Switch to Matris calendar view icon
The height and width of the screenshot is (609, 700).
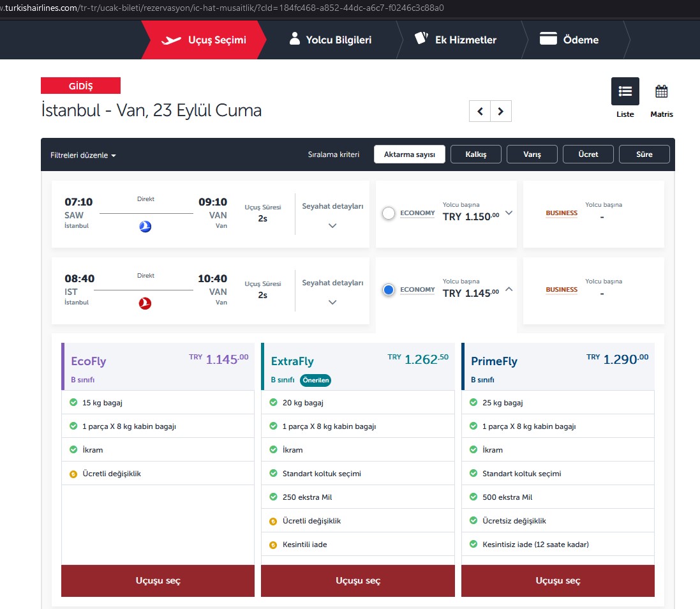[662, 91]
